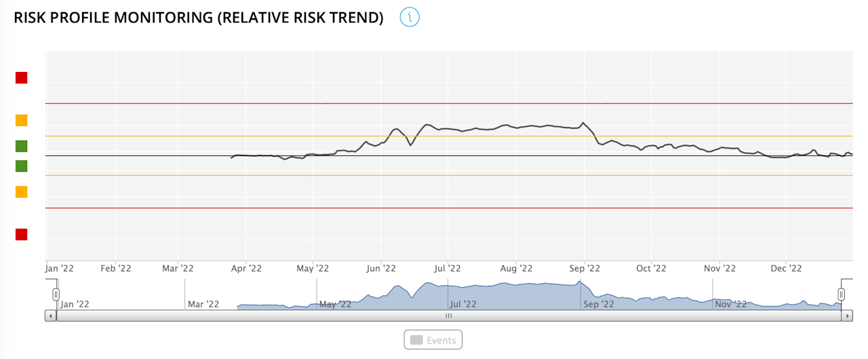Open the relative risk trend info icon
This screenshot has width=868, height=359.
[410, 18]
